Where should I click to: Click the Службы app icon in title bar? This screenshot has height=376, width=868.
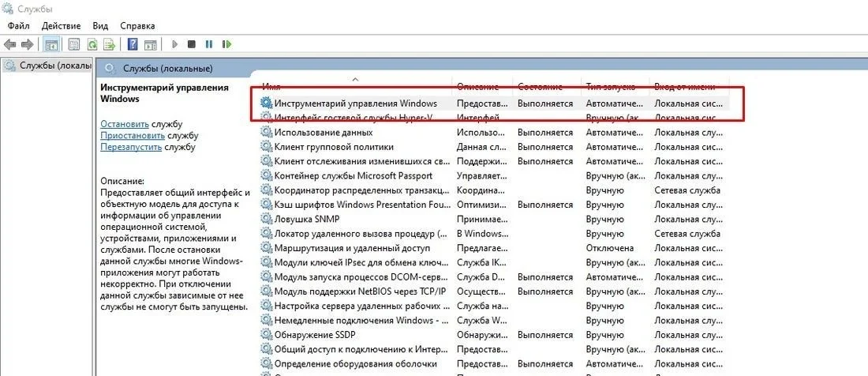8,9
